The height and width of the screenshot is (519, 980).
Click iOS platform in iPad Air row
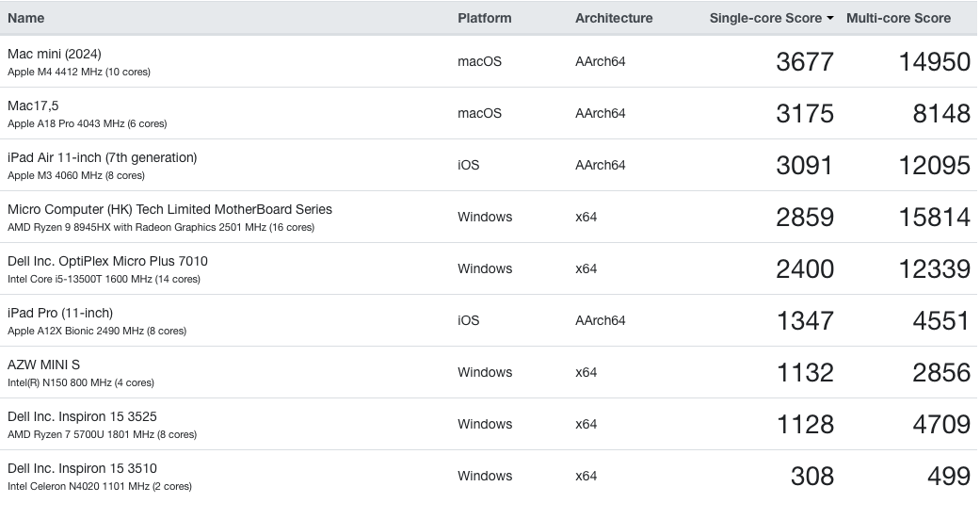469,166
